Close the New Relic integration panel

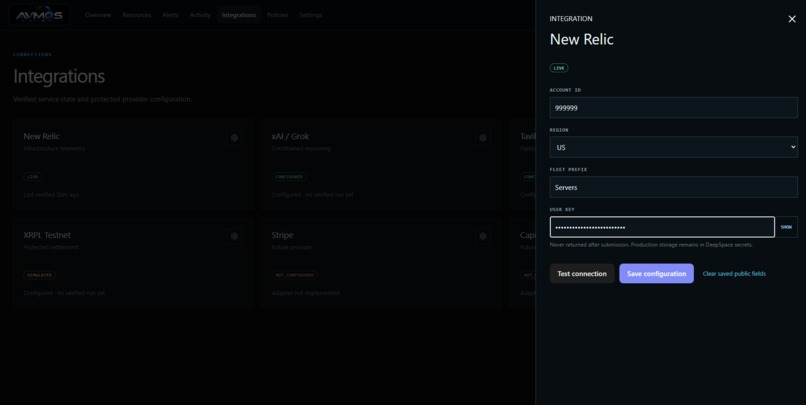(792, 19)
